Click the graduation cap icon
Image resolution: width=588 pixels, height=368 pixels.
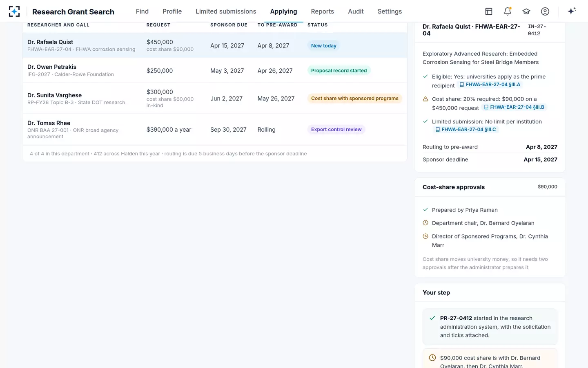pos(526,11)
